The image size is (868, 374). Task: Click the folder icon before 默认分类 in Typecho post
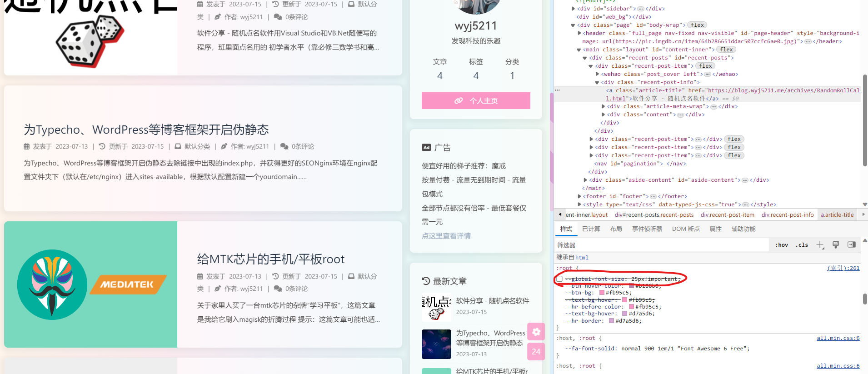pos(178,146)
